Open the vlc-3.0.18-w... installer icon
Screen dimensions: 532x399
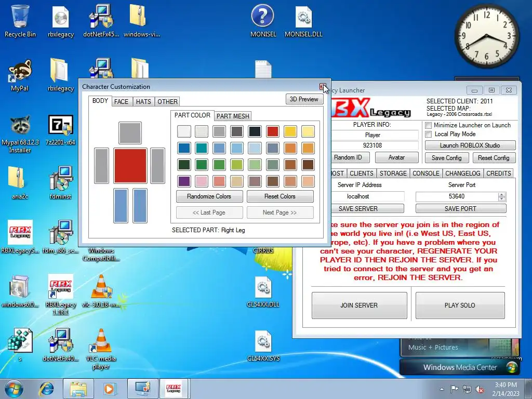point(101,291)
